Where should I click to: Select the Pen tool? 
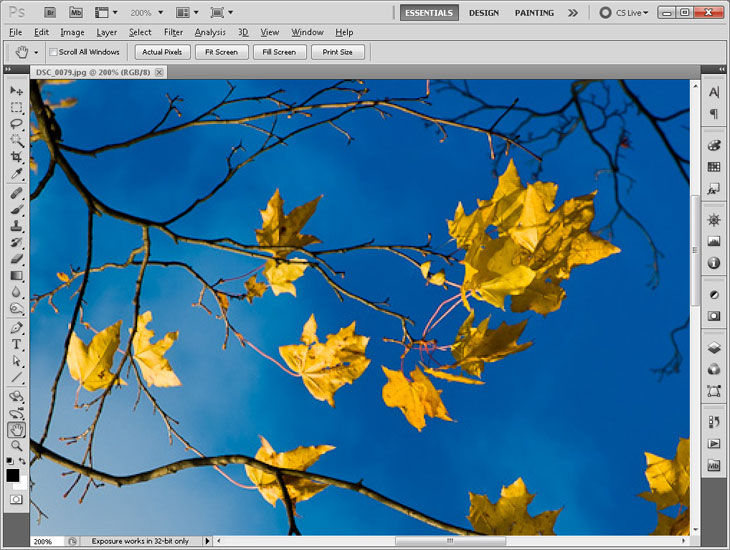click(16, 328)
